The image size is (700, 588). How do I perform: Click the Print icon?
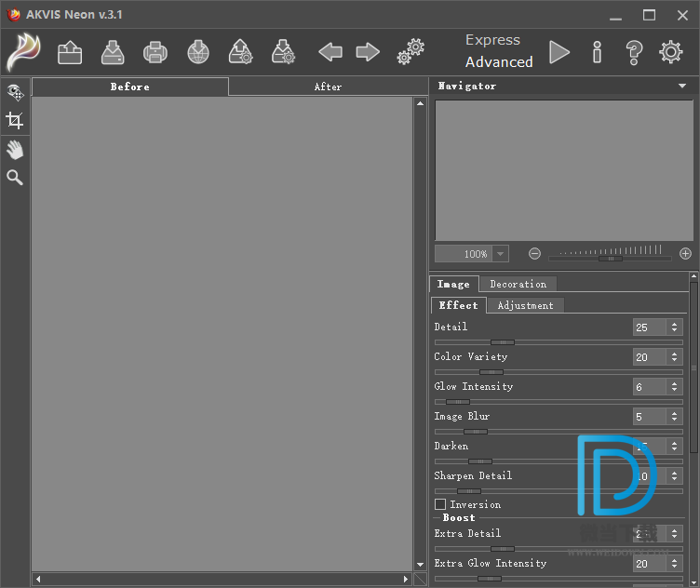(155, 52)
